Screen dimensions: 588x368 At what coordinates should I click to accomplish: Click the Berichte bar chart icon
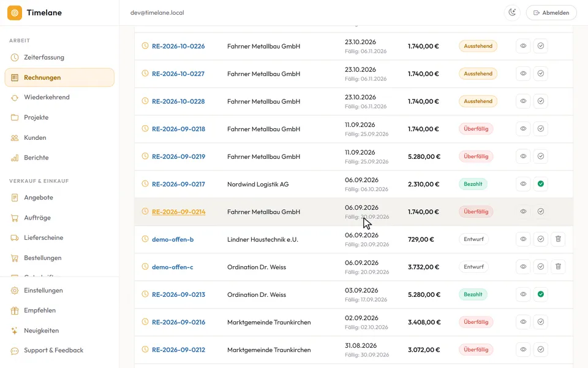coord(15,158)
